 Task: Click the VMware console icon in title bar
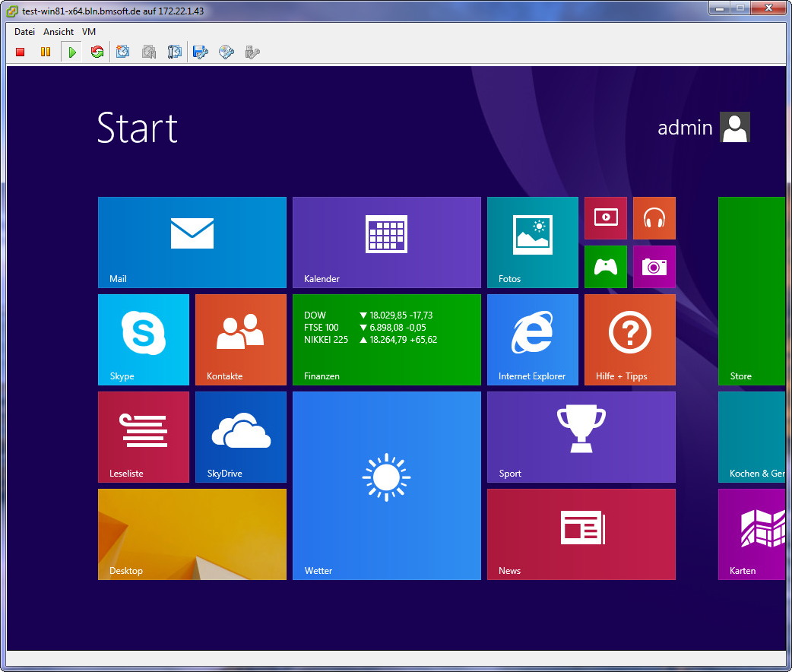pyautogui.click(x=12, y=11)
